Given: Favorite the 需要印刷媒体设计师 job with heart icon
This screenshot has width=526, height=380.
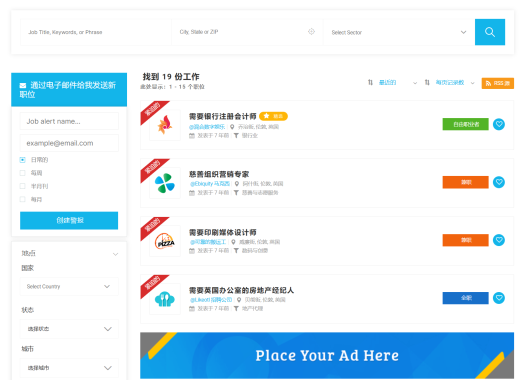Looking at the screenshot, I should 499,240.
